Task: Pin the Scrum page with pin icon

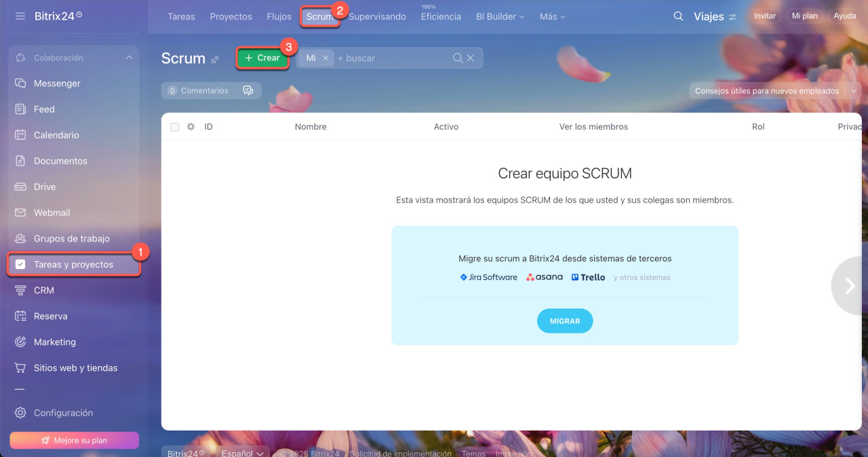Action: pyautogui.click(x=215, y=60)
